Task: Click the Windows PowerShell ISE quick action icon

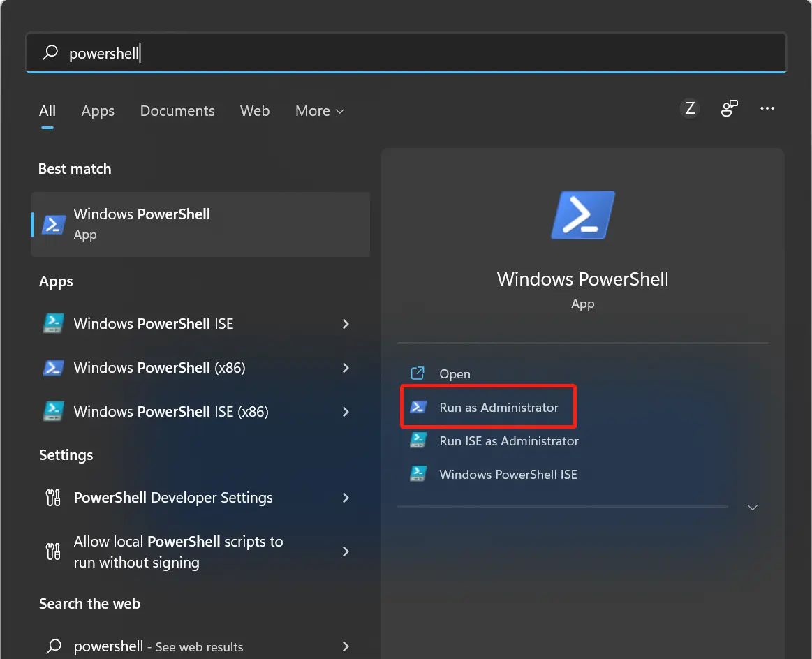Action: [x=418, y=473]
